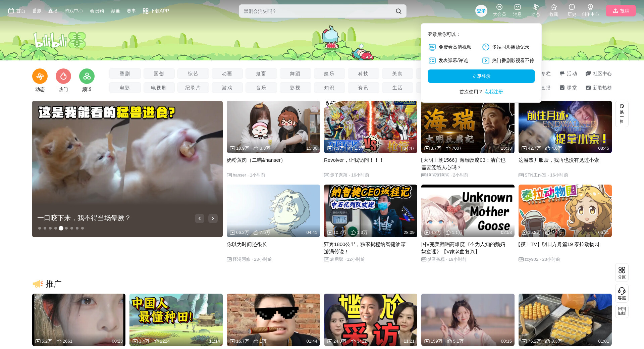Click the 首页 home TV icon
Screen dimensions: 644x349
pyautogui.click(x=11, y=11)
